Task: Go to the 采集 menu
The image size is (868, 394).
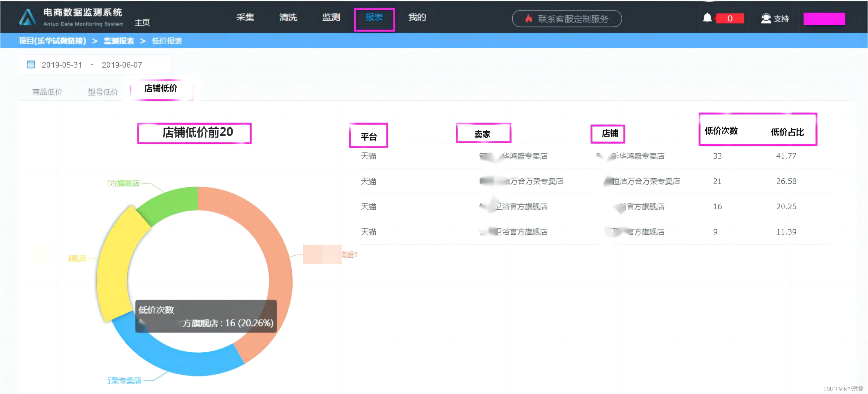Action: (x=245, y=17)
